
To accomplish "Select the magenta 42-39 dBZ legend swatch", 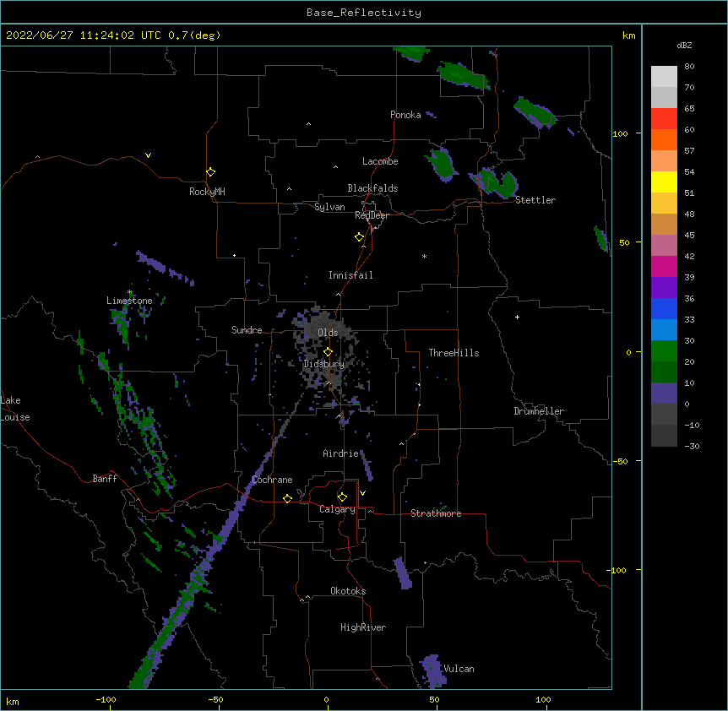I will pyautogui.click(x=664, y=266).
